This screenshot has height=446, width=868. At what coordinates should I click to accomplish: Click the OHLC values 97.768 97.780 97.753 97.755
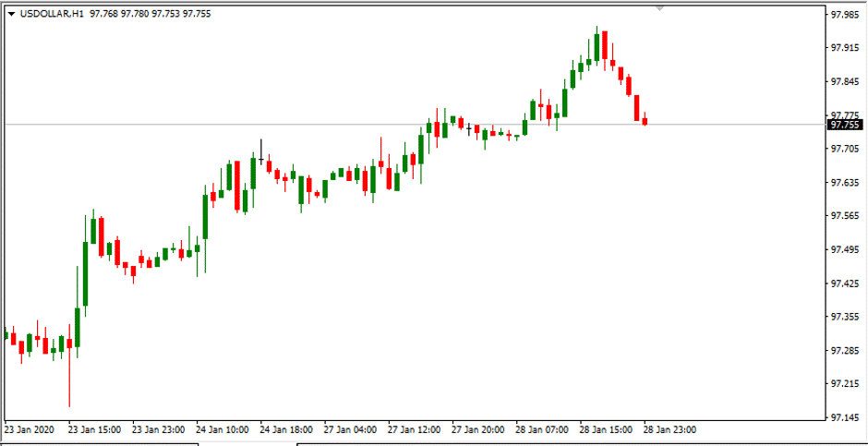click(150, 15)
